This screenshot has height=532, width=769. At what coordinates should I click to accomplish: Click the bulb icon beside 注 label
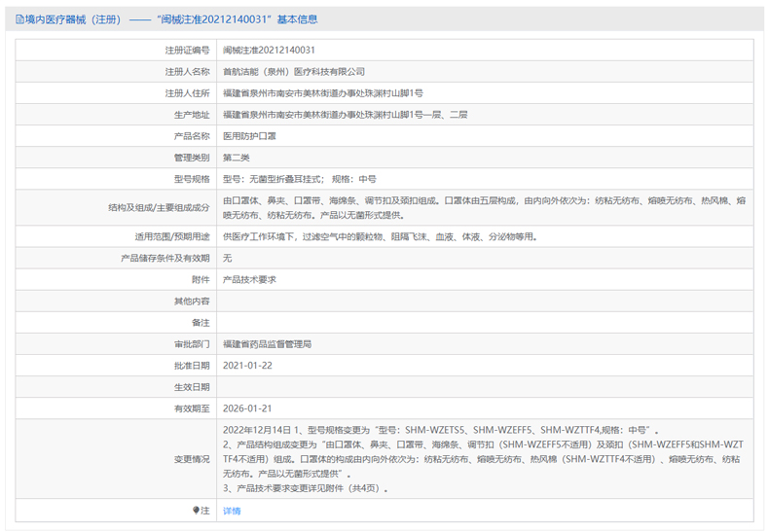pyautogui.click(x=196, y=511)
